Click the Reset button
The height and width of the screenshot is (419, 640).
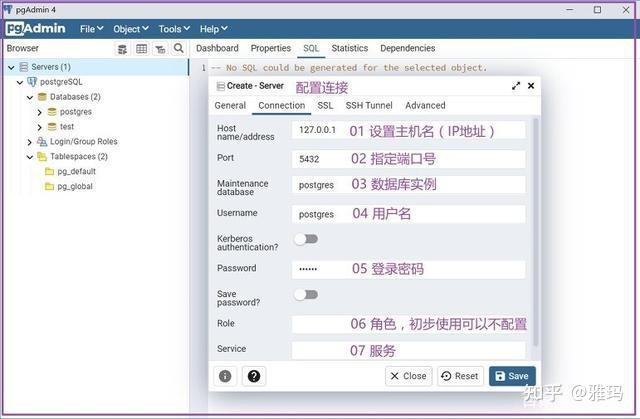[x=460, y=376]
